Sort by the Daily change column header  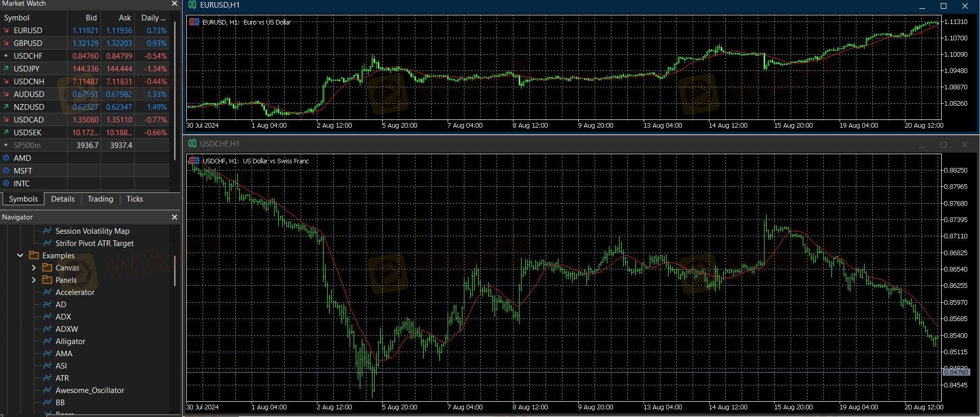153,18
